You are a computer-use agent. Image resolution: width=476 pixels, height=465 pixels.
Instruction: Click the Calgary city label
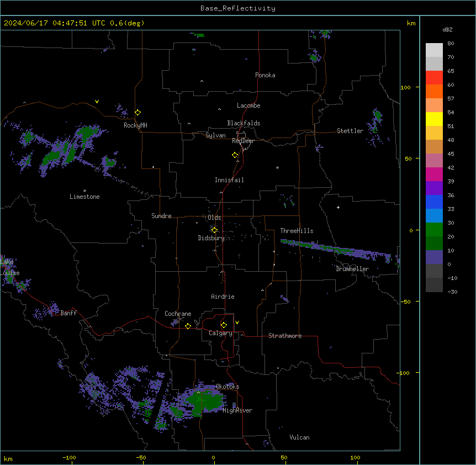pyautogui.click(x=220, y=333)
